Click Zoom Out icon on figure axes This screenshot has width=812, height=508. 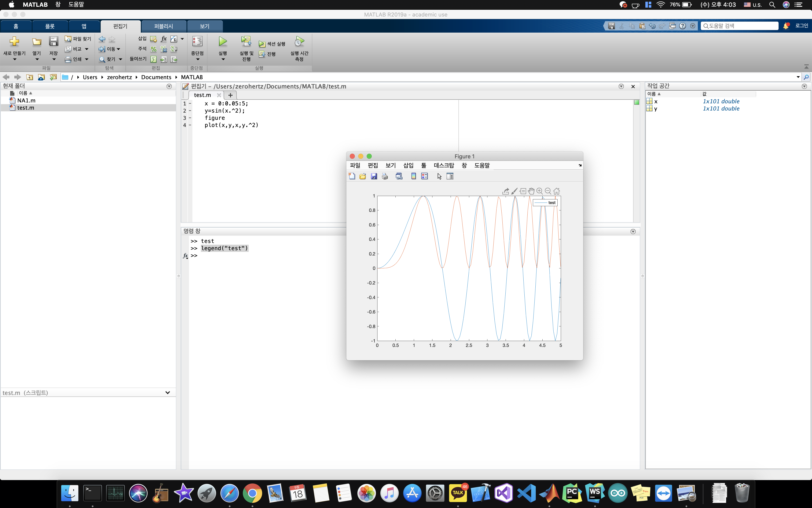coord(548,191)
